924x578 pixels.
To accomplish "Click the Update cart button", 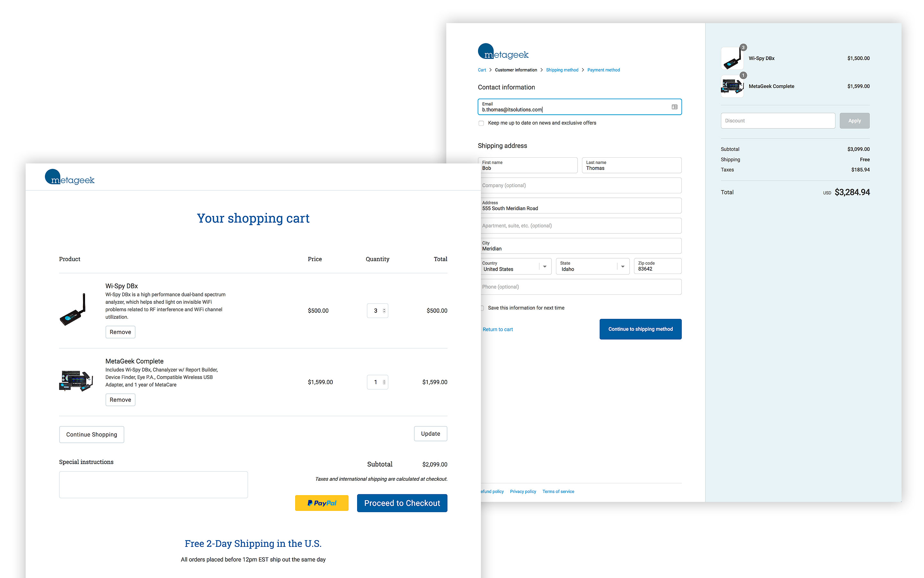I will pyautogui.click(x=430, y=434).
